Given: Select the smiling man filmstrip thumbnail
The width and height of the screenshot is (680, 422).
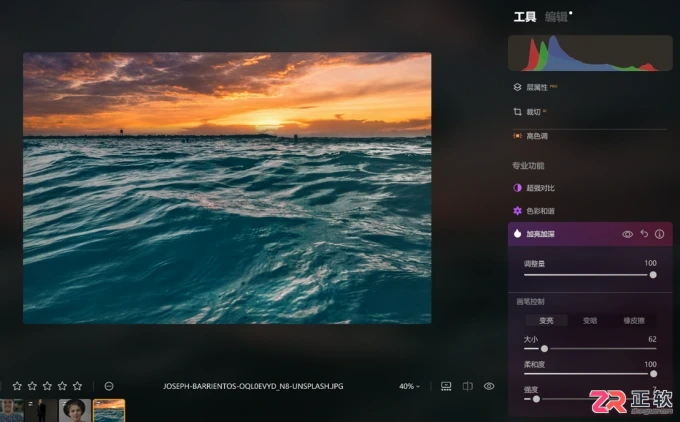Looking at the screenshot, I should point(11,410).
